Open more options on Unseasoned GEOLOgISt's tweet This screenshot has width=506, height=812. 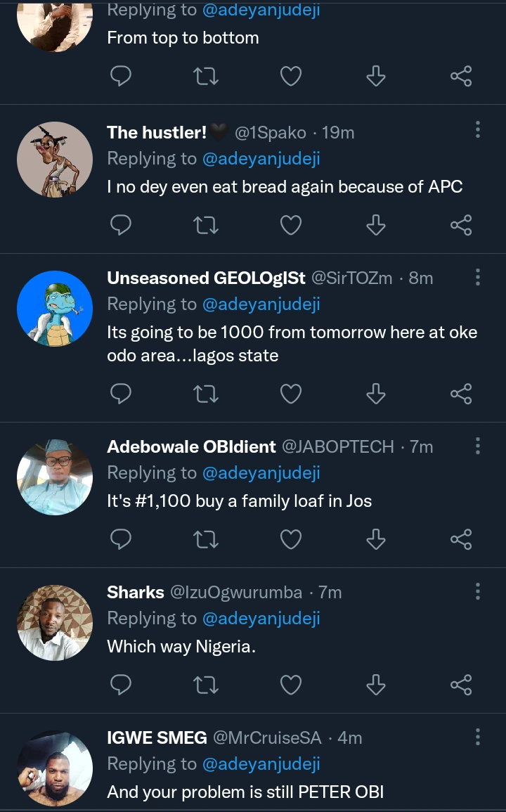[x=478, y=277]
